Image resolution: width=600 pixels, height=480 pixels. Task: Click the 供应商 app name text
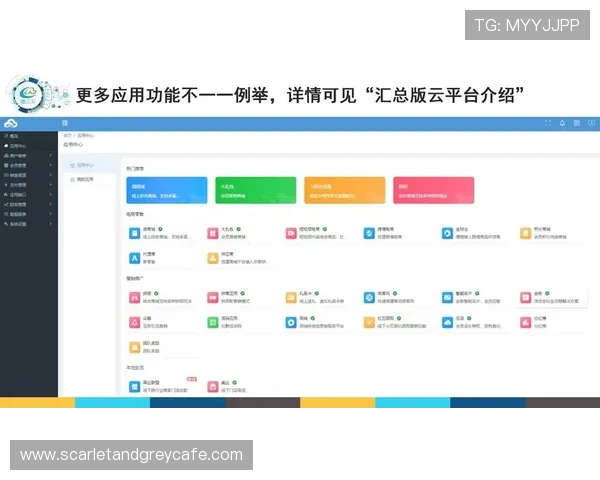click(227, 254)
